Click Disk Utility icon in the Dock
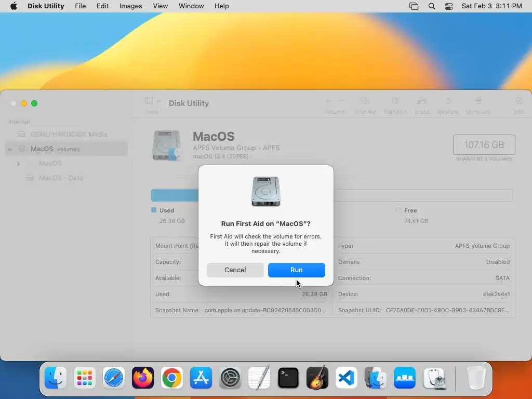Viewport: 532px width, 399px height. [x=435, y=378]
